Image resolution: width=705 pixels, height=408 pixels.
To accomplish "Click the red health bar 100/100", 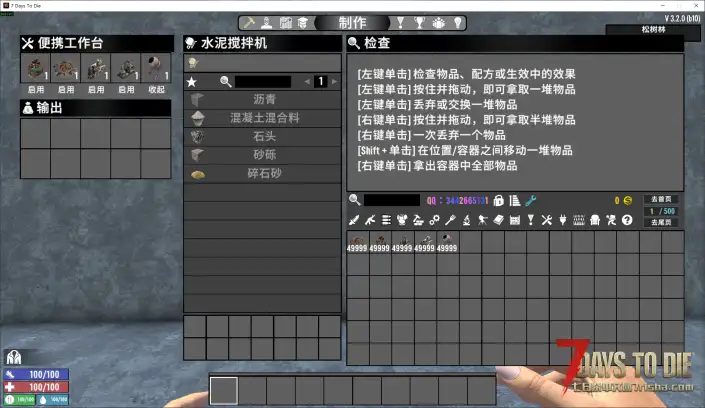I will coord(36,387).
